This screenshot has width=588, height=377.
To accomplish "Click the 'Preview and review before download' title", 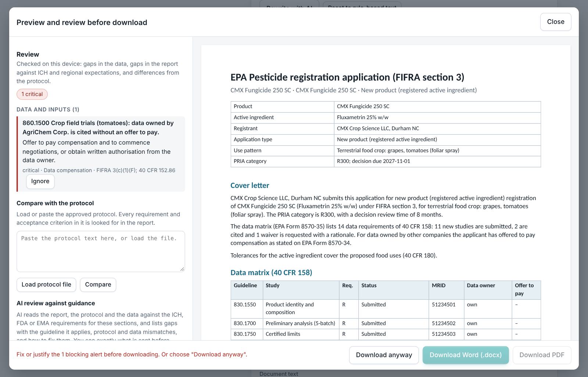I will coord(82,22).
